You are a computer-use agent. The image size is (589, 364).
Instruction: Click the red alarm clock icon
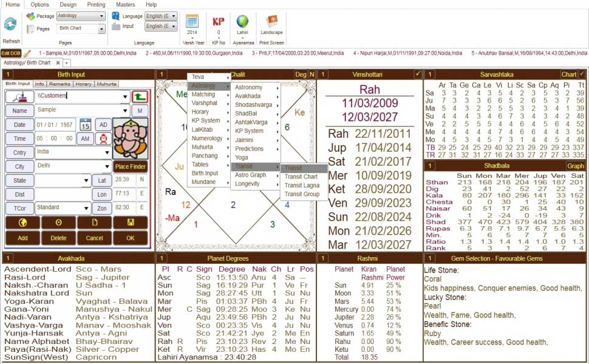click(103, 139)
